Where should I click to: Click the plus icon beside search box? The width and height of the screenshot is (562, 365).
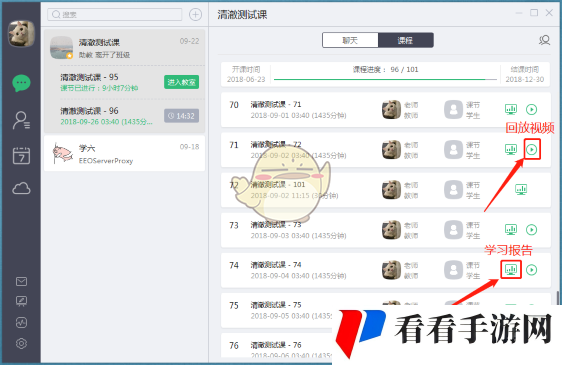tap(195, 15)
